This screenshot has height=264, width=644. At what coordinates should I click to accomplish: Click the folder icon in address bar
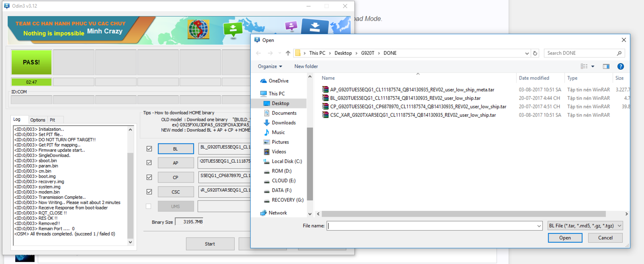[298, 53]
